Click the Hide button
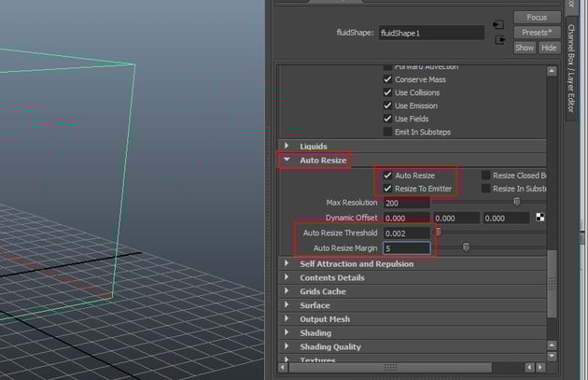Image resolution: width=588 pixels, height=380 pixels. click(x=549, y=48)
